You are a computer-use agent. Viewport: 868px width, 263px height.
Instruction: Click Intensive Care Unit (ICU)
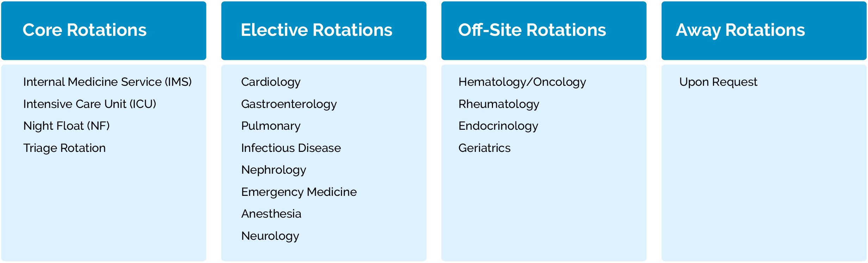[x=89, y=104]
